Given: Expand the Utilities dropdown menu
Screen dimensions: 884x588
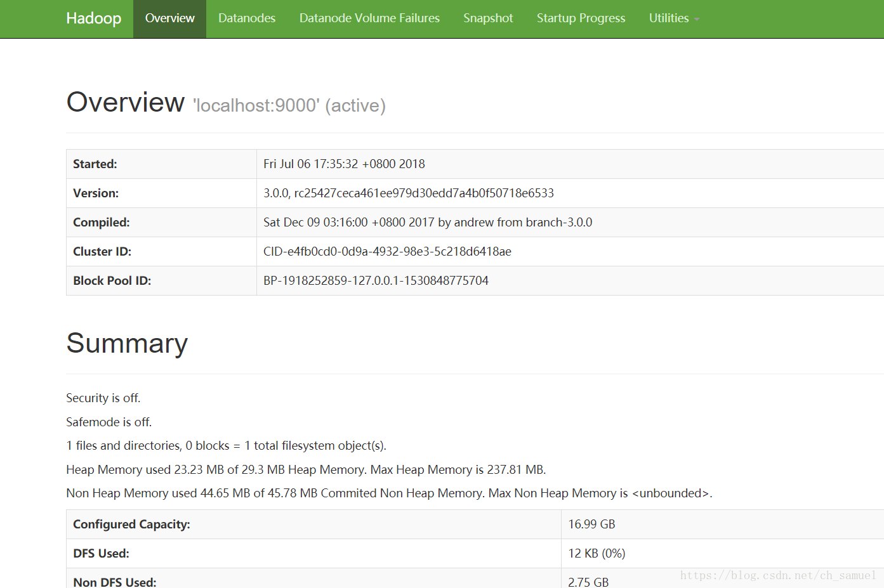Looking at the screenshot, I should pyautogui.click(x=674, y=18).
